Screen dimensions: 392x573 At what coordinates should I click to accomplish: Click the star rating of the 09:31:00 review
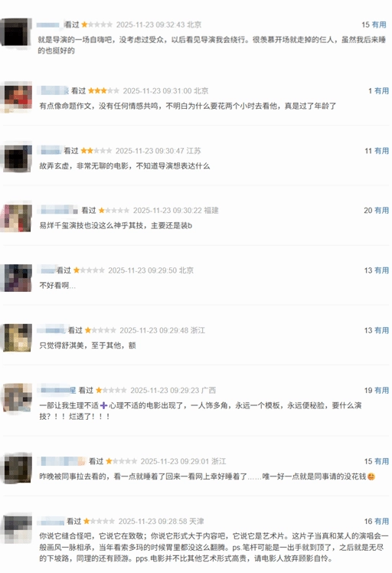(x=103, y=90)
